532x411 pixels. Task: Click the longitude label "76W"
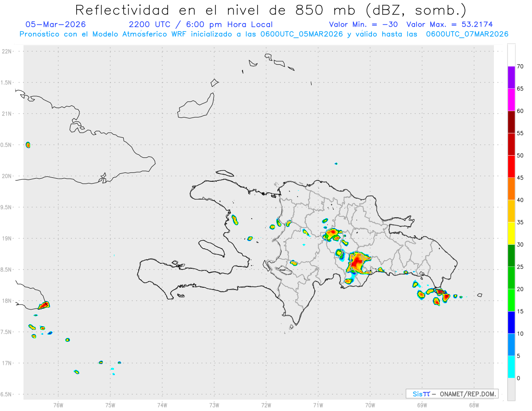58,405
